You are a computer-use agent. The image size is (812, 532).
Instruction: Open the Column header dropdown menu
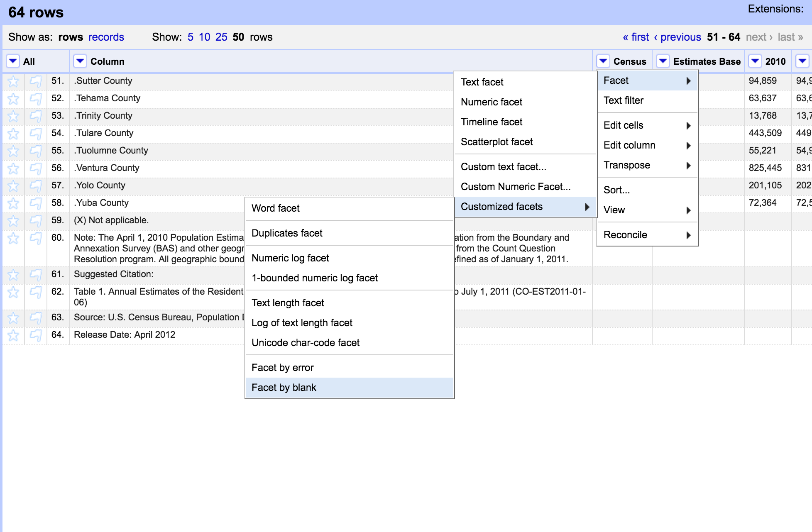coord(80,61)
